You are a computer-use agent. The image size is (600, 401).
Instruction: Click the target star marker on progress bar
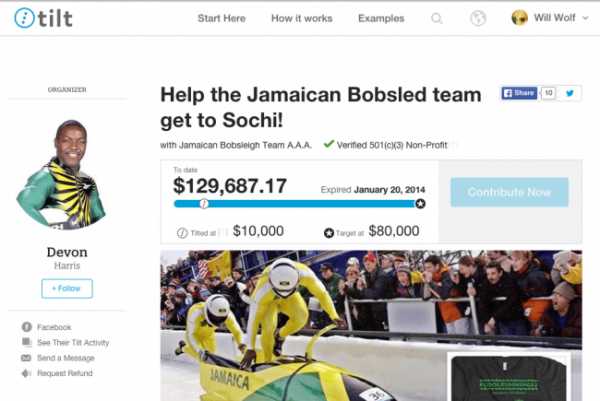coord(420,204)
